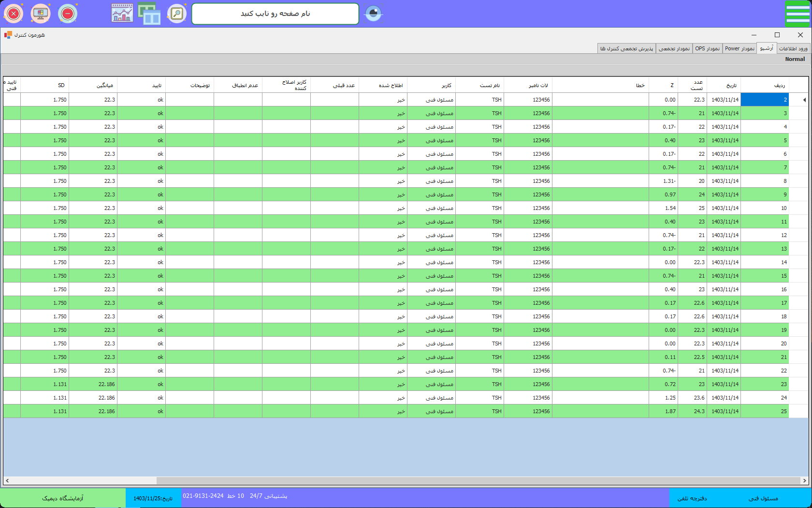Image resolution: width=812 pixels, height=508 pixels.
Task: Click the eye scan icon beside search box
Action: pyautogui.click(x=373, y=14)
